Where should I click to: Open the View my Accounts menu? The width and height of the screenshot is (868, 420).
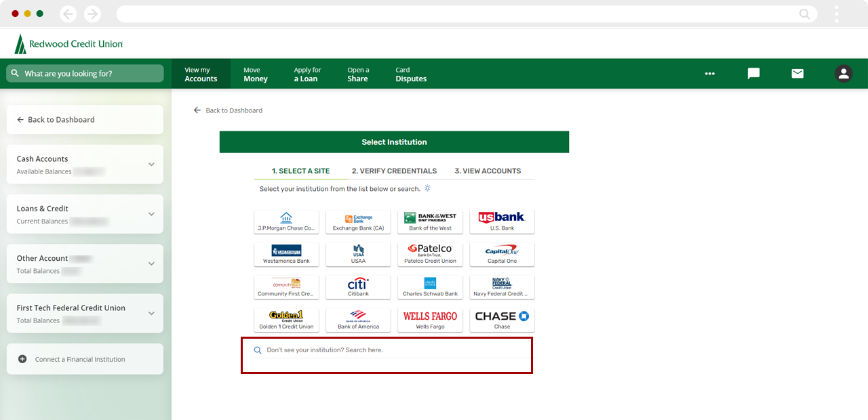[201, 74]
